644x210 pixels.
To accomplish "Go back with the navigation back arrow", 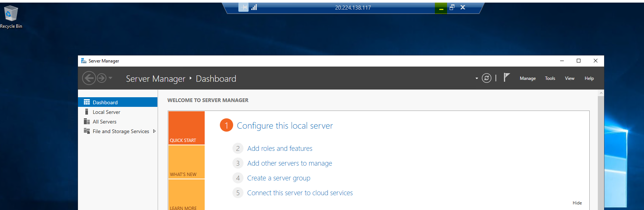I will coord(89,78).
